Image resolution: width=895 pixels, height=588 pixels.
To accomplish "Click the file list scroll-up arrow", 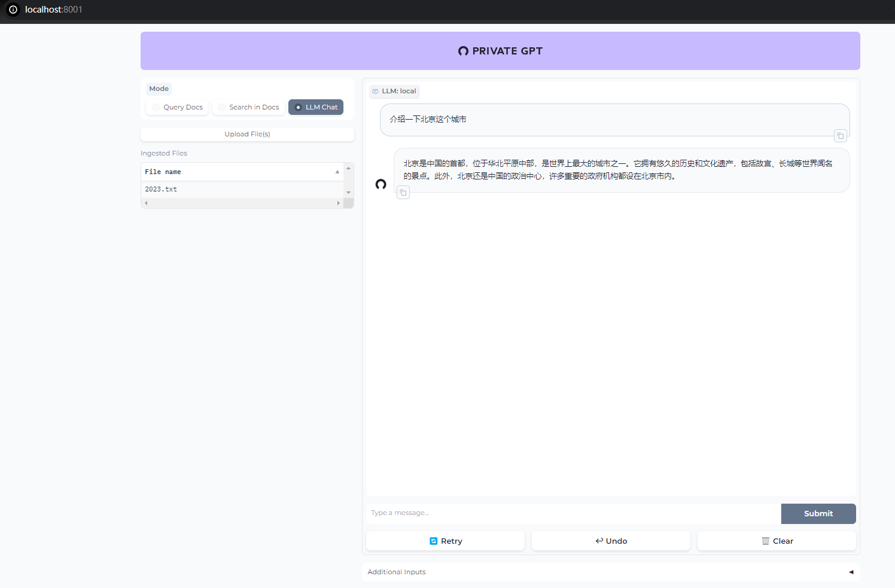I will click(x=348, y=168).
